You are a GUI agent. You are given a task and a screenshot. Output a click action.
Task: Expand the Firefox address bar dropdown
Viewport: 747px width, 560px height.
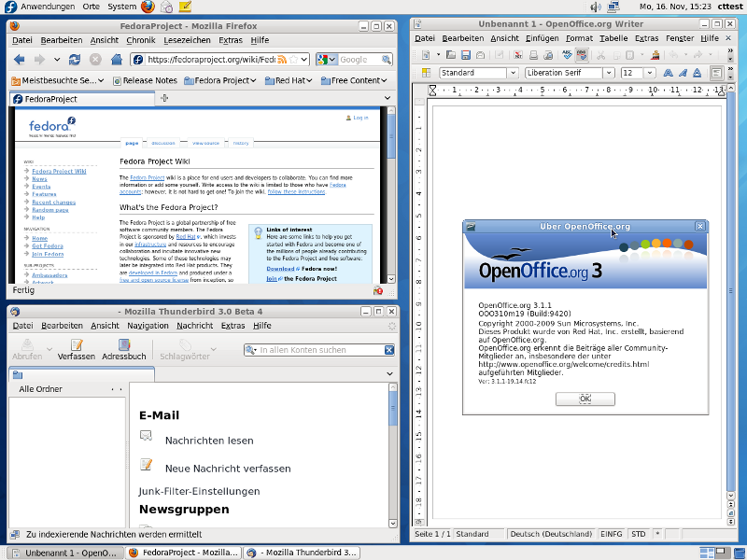click(304, 60)
